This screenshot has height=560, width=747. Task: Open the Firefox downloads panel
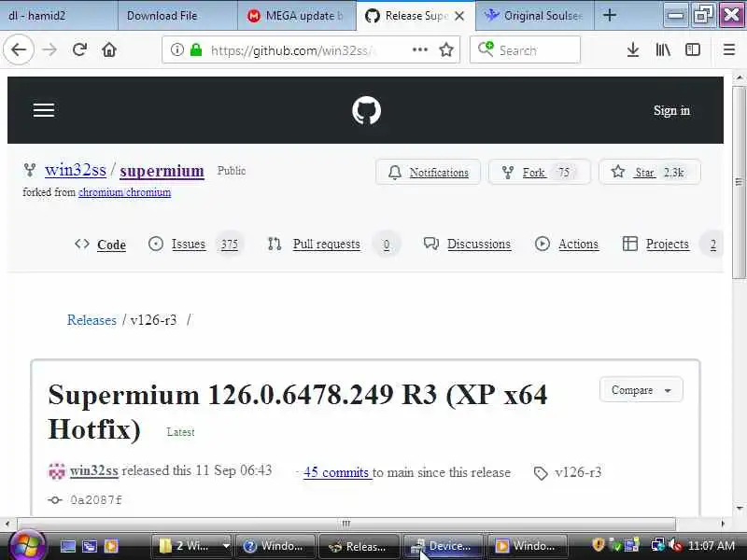tap(633, 49)
